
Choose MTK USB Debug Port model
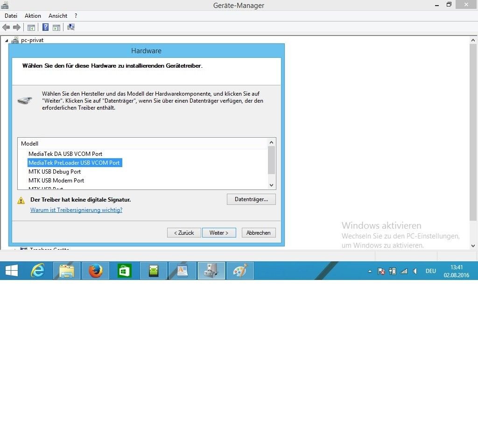click(x=55, y=172)
